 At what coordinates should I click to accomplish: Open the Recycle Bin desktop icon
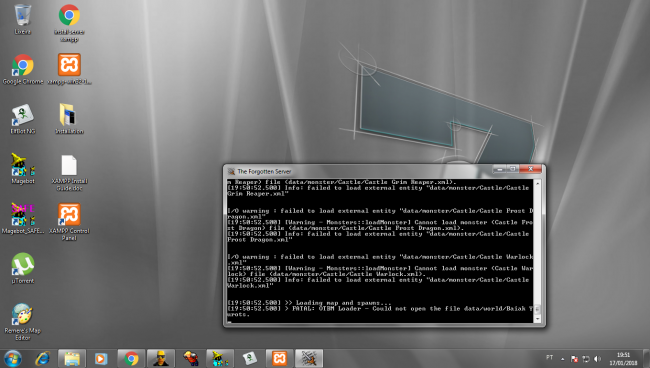(x=22, y=19)
